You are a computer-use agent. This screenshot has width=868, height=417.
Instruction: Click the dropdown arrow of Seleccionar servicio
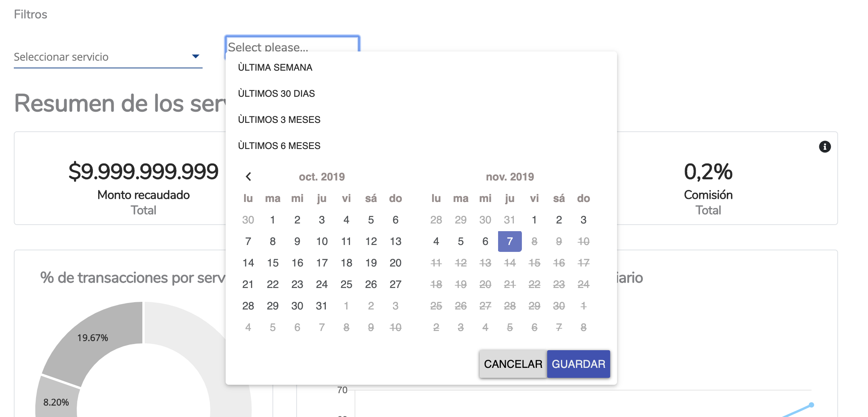[196, 56]
